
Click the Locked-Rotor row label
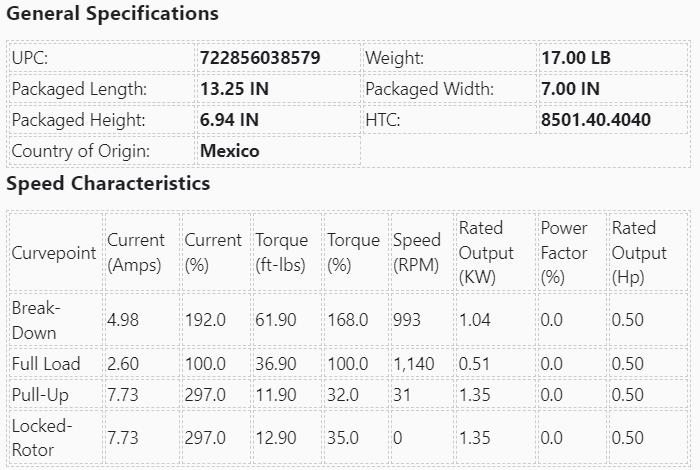tap(41, 437)
